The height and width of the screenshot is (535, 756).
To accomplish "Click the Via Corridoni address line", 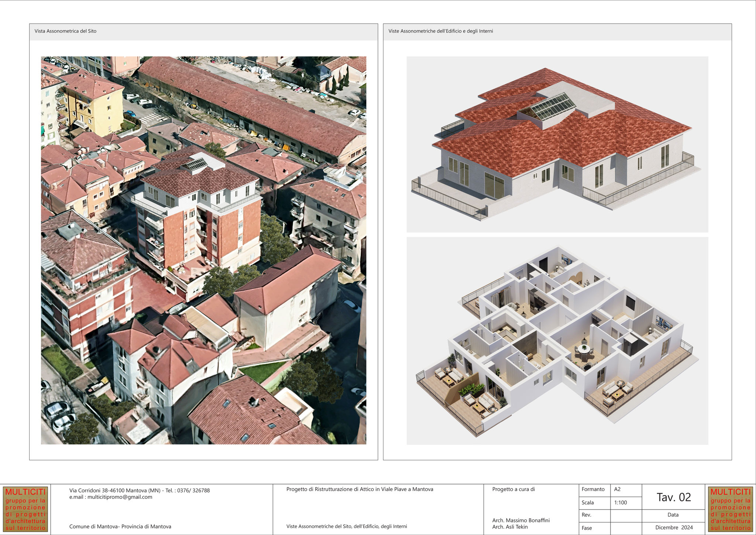I will 139,491.
